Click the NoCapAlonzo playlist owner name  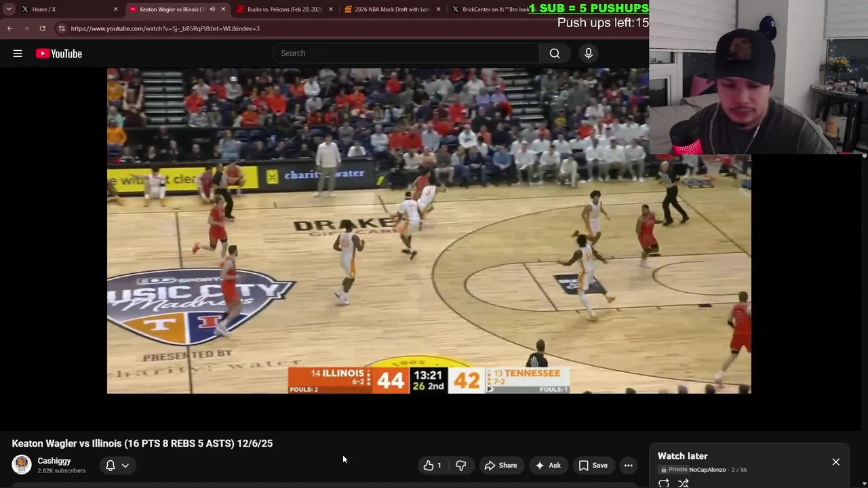click(707, 470)
